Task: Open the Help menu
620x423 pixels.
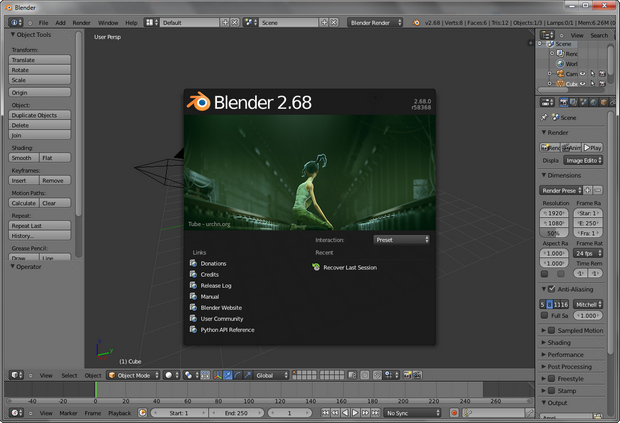Action: click(131, 23)
